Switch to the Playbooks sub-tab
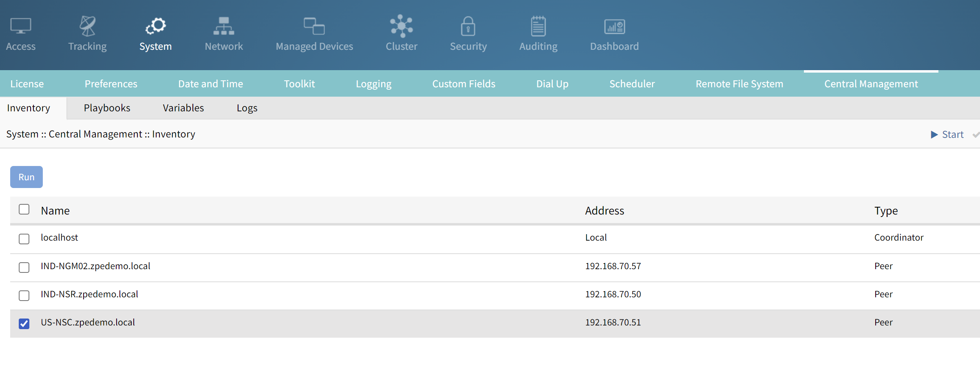This screenshot has height=385, width=980. click(x=107, y=108)
